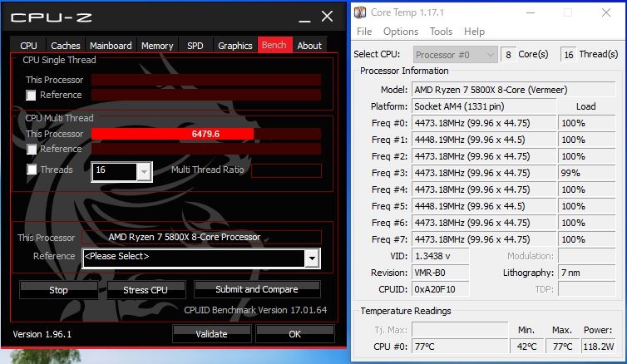Screen dimensions: 627x364
Task: Click the Cores count field showing 8
Action: [508, 54]
